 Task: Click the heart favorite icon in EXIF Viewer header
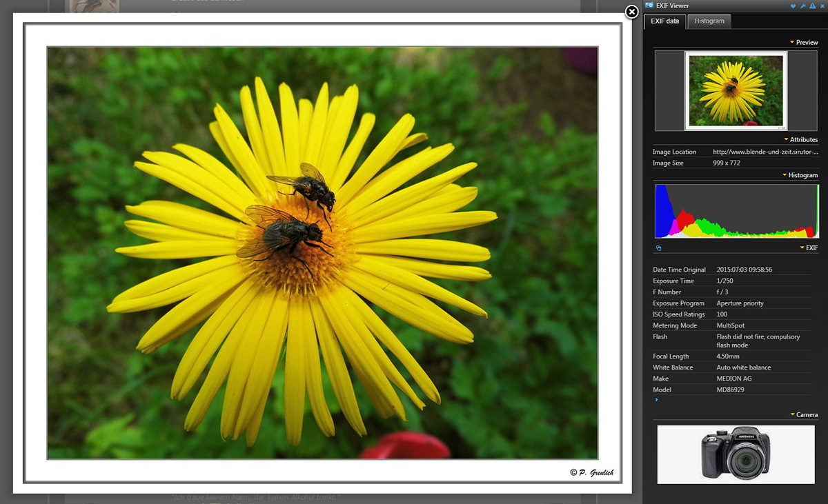793,6
